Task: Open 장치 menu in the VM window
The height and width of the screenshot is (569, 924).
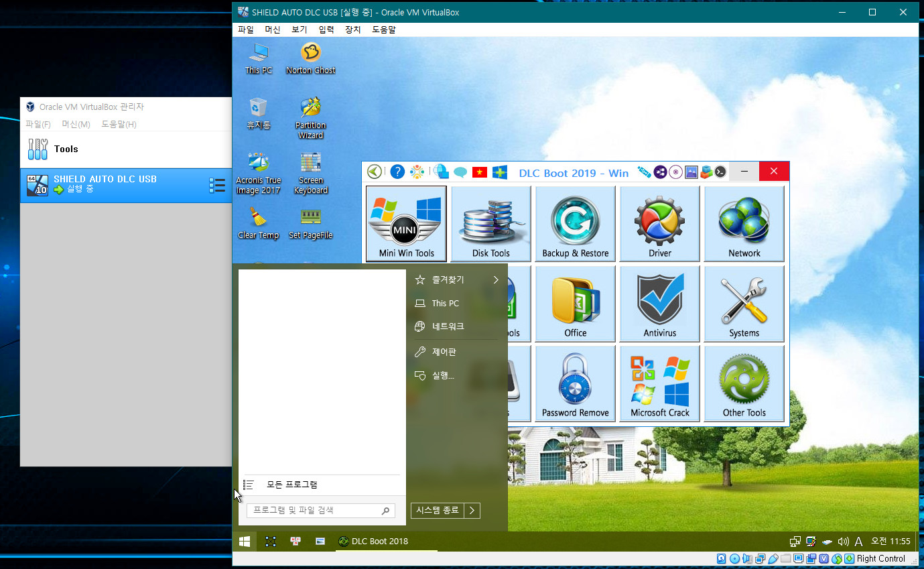Action: 353,29
